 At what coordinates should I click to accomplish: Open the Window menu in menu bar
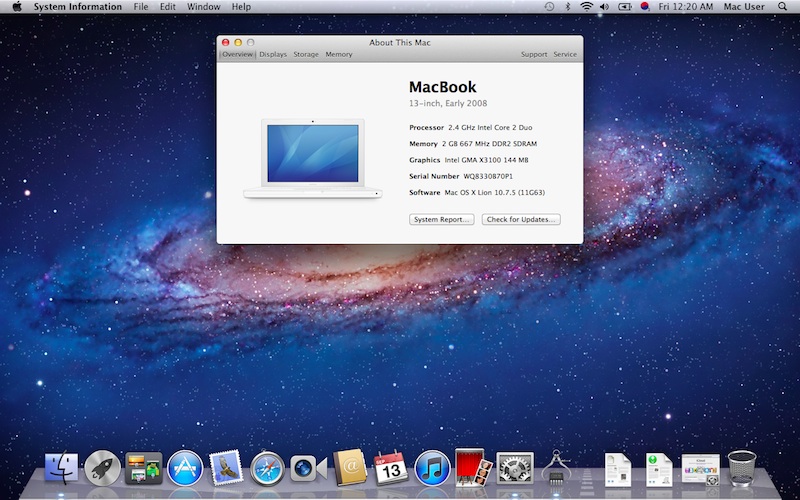pyautogui.click(x=203, y=7)
